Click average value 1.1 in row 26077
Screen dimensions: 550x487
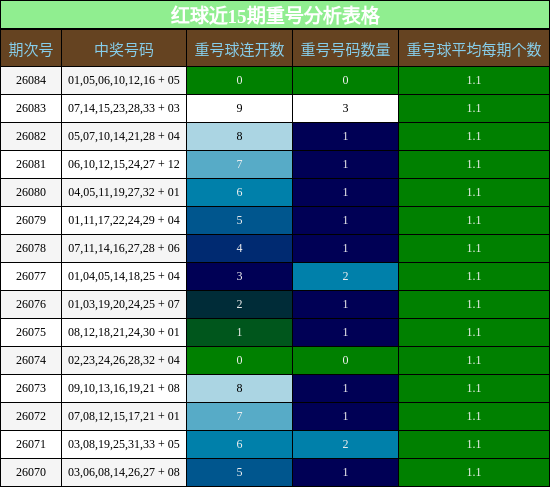474,276
